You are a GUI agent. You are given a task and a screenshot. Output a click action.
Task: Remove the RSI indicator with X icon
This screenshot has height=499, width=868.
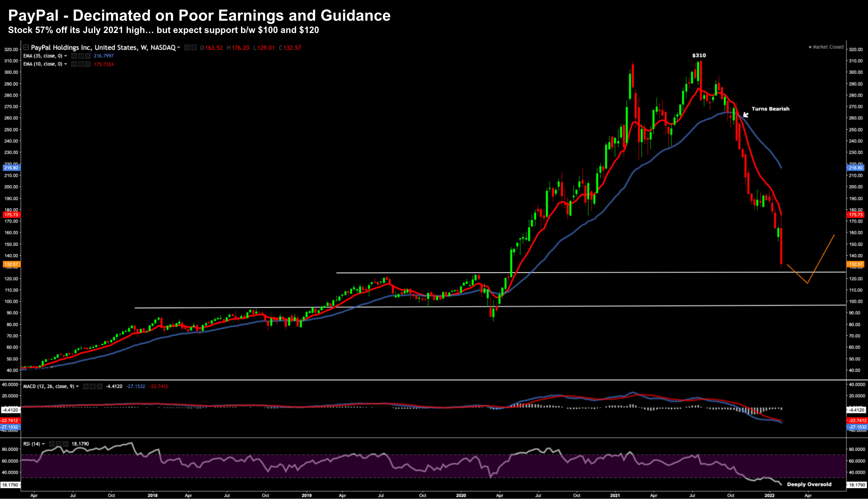(66, 444)
